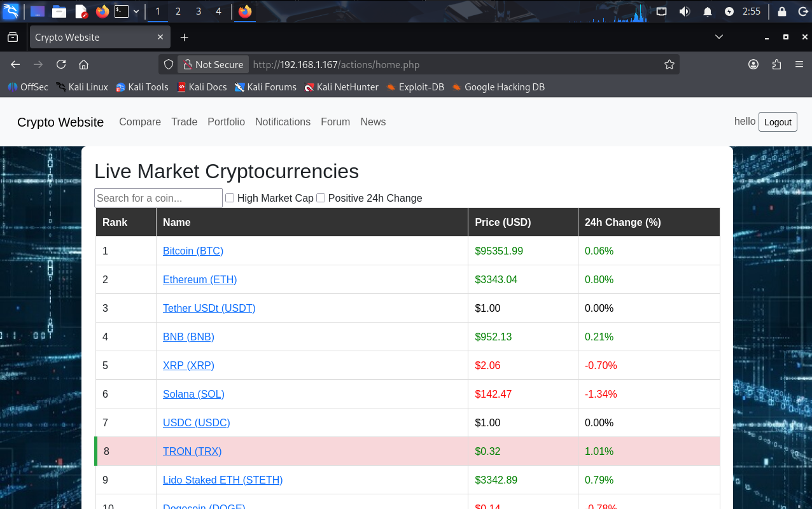The height and width of the screenshot is (509, 812).
Task: Expand the list all tabs dropdown
Action: pos(719,38)
